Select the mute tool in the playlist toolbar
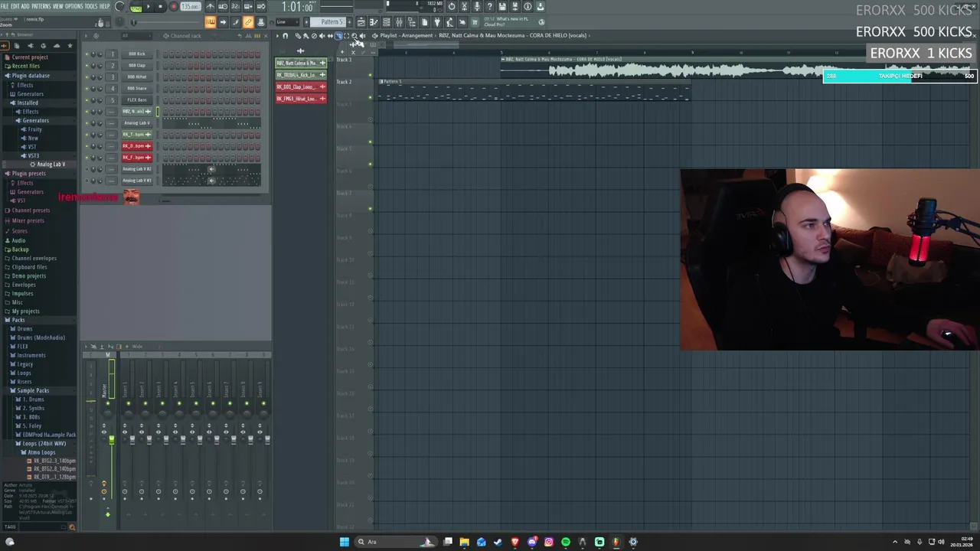 [x=322, y=36]
